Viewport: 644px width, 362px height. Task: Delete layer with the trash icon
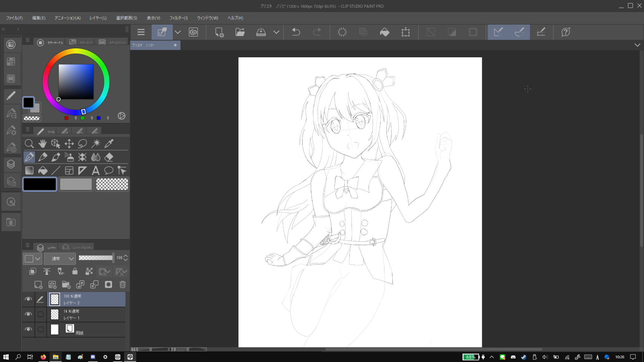(122, 285)
